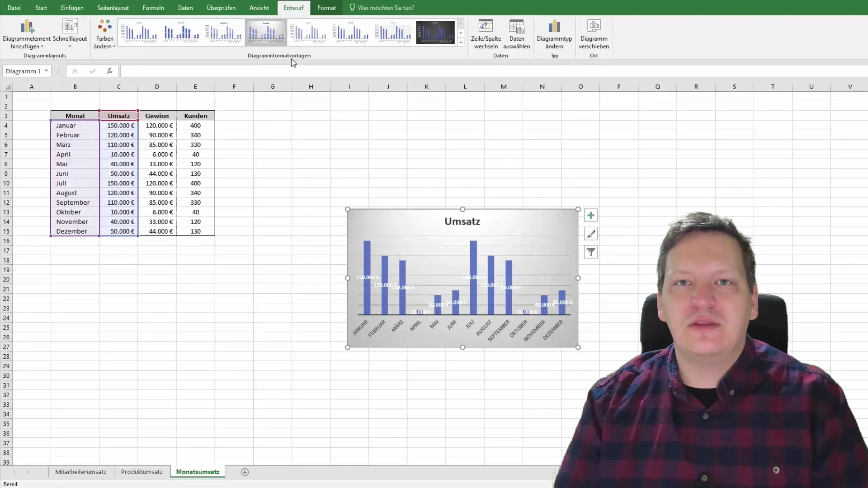Switch to the Seitenlayout ribbon tab
The height and width of the screenshot is (488, 868).
pos(113,8)
